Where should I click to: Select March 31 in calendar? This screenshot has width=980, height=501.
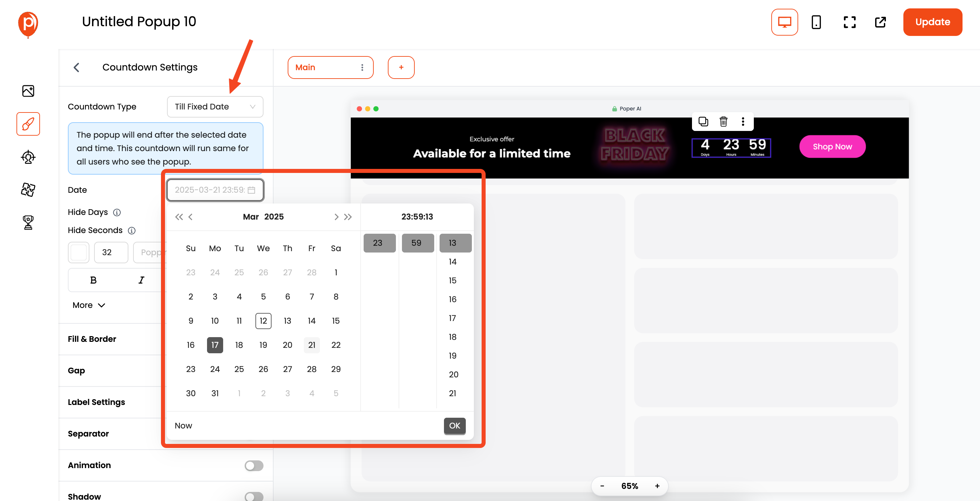pyautogui.click(x=215, y=394)
